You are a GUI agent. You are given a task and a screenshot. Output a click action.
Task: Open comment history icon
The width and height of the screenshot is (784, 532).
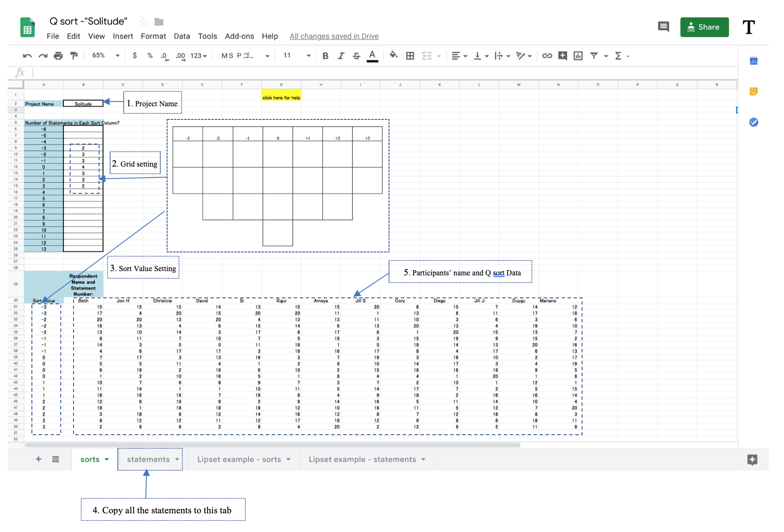click(x=663, y=27)
